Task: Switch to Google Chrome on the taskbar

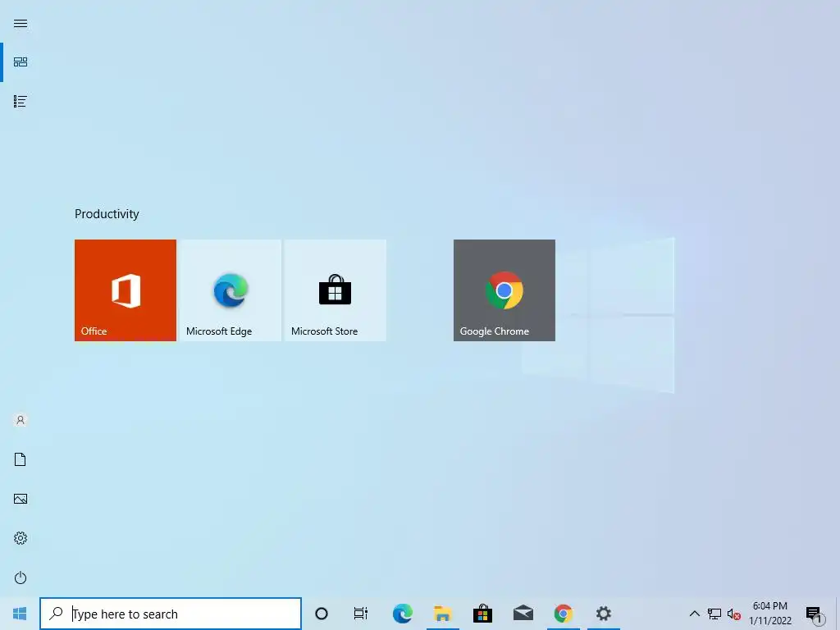Action: [563, 614]
